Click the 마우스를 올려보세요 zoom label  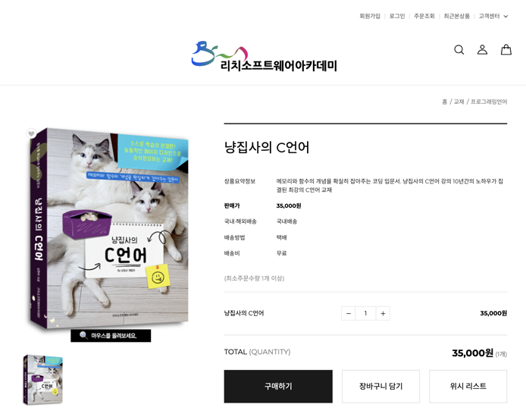(111, 335)
